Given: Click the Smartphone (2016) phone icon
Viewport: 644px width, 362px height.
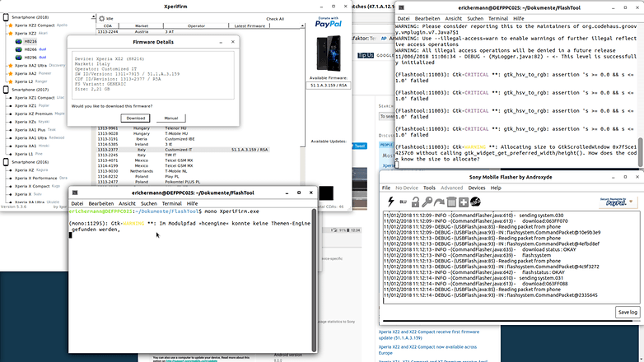Looking at the screenshot, I should click(6, 162).
